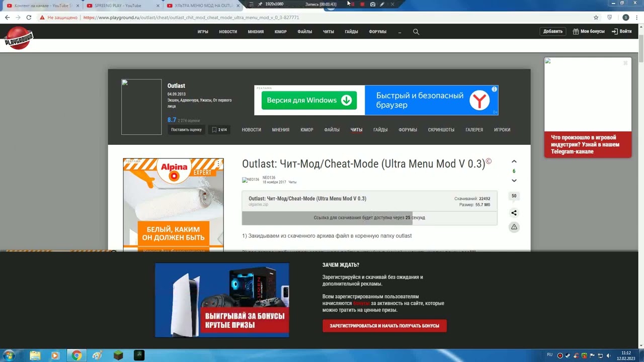Click the red register and get bonuses button

[x=384, y=326]
